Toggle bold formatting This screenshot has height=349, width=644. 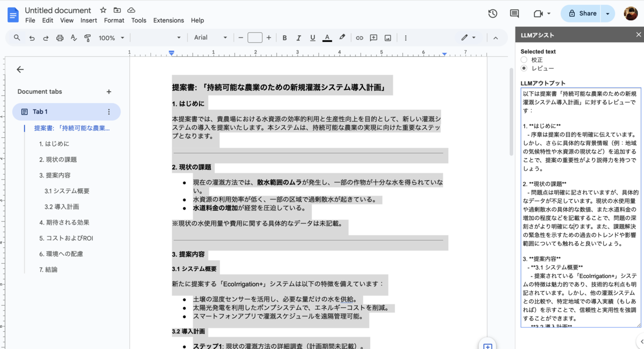click(x=284, y=38)
